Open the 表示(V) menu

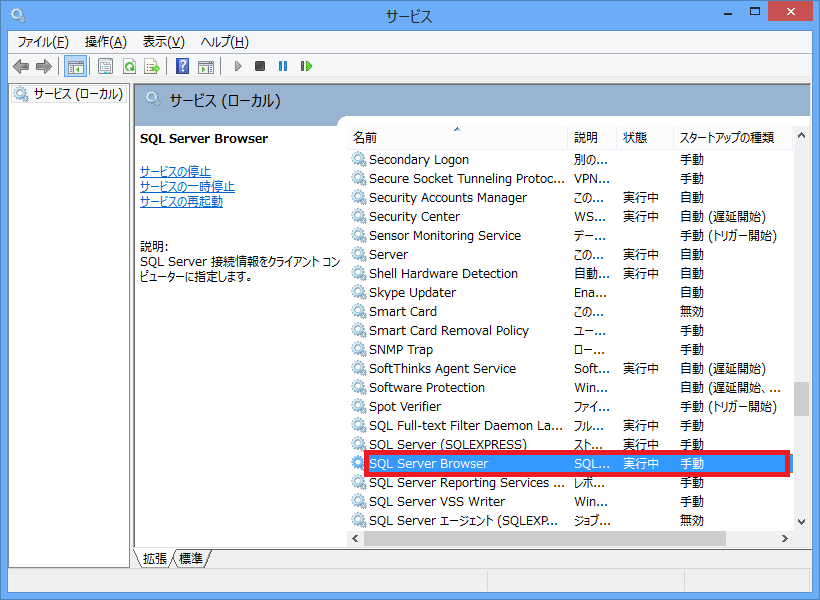click(164, 42)
